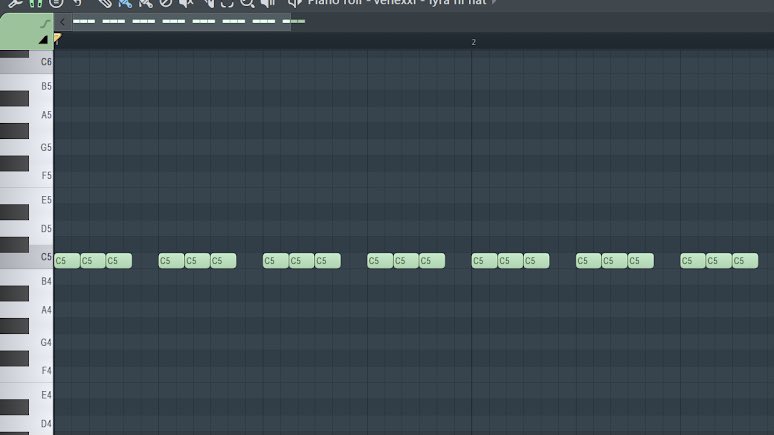Select the magnifier Zoom tool
This screenshot has width=774, height=435.
[x=247, y=3]
